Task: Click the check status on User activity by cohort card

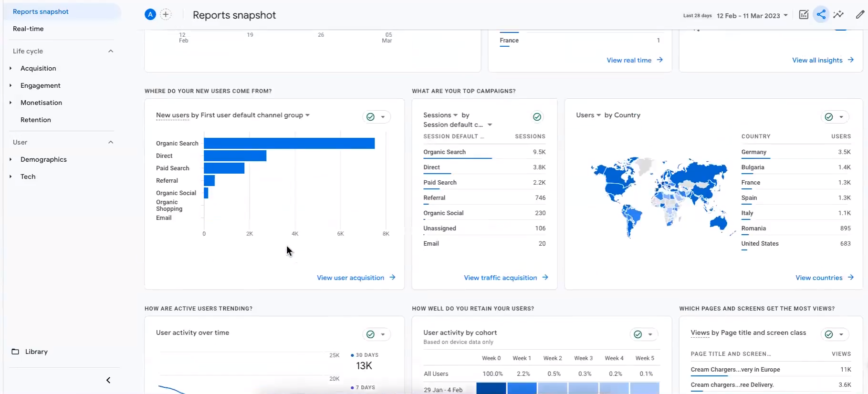Action: [x=638, y=334]
